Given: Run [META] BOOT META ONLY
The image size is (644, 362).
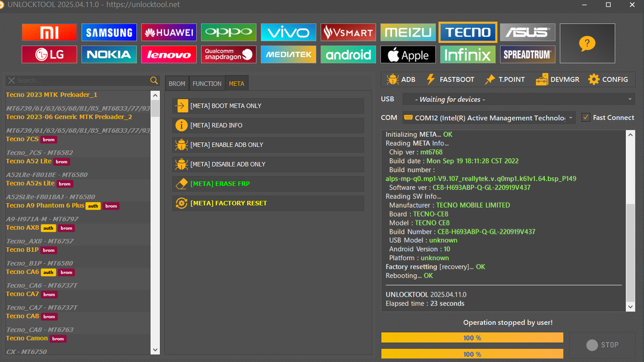Looking at the screenshot, I should [268, 106].
